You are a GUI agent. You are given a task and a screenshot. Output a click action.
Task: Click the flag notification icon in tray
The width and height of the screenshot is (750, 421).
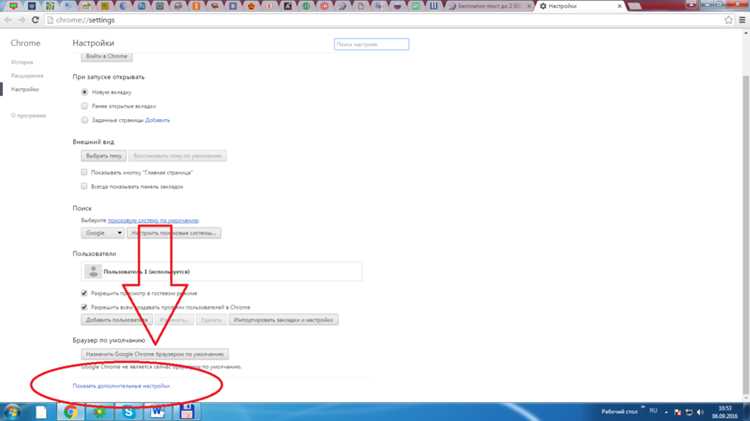click(x=678, y=412)
